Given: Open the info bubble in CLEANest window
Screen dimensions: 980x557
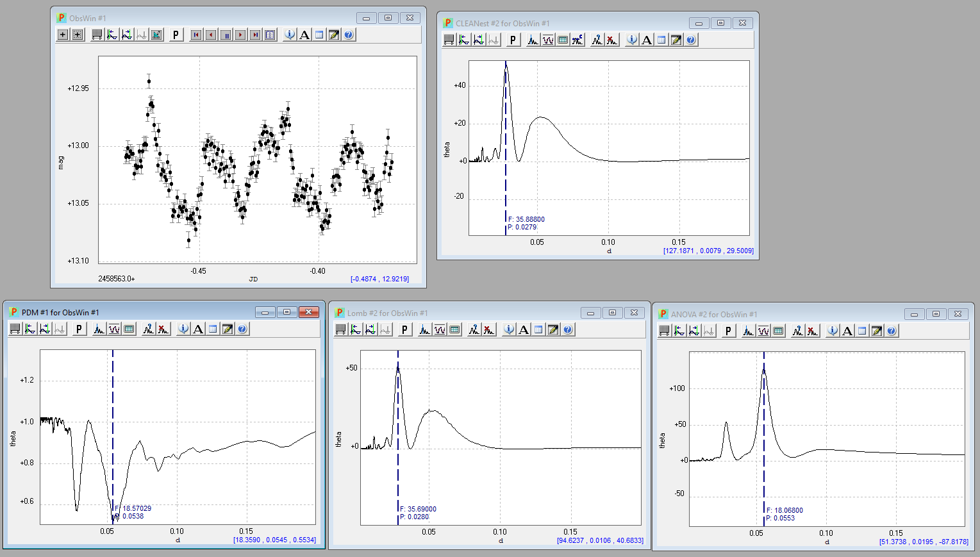Looking at the screenshot, I should tap(632, 40).
